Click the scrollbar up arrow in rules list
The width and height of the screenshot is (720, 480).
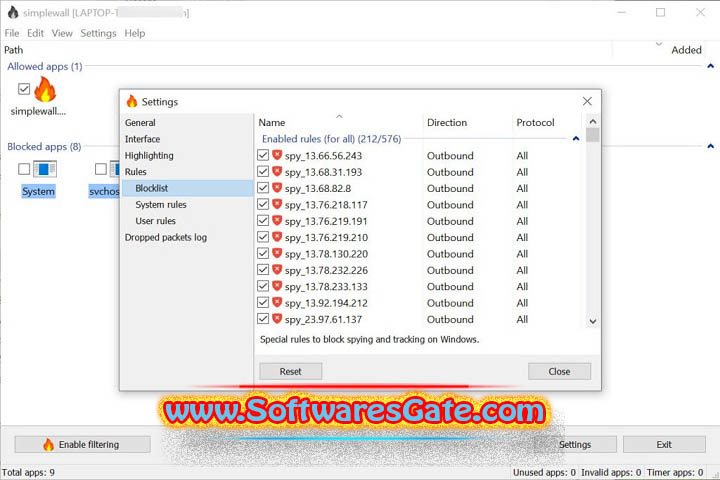593,121
